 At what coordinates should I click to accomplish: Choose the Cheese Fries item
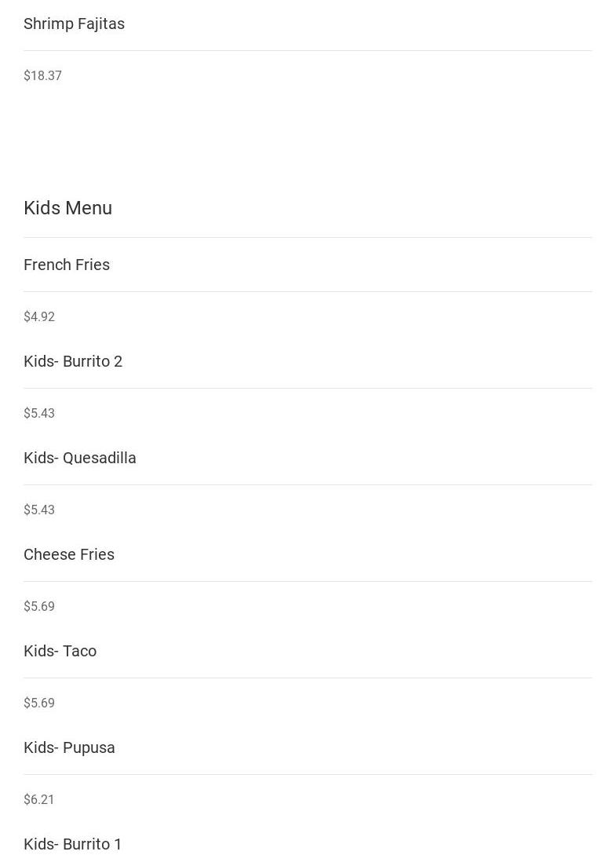click(69, 554)
